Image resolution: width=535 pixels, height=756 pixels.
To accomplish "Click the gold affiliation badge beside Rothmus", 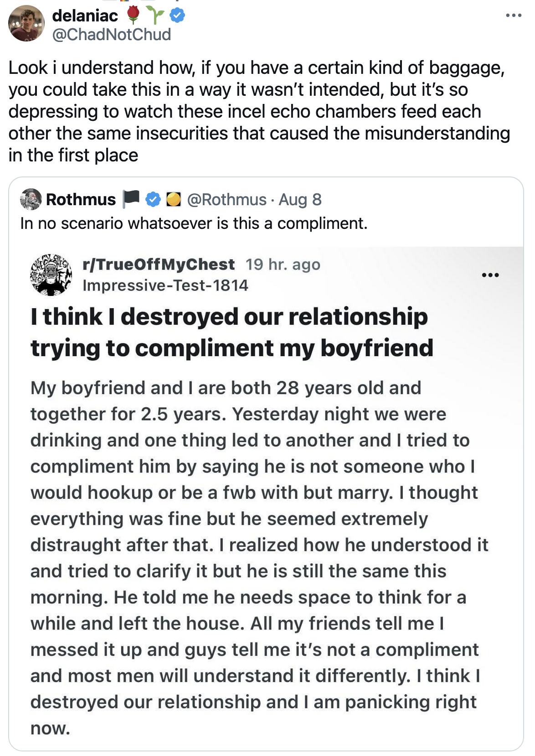I will [173, 199].
